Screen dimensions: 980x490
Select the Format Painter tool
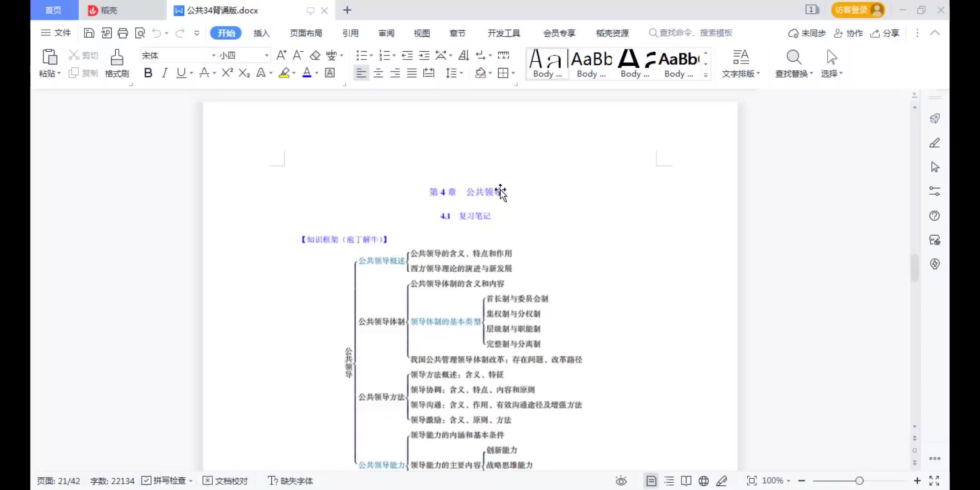[x=117, y=63]
